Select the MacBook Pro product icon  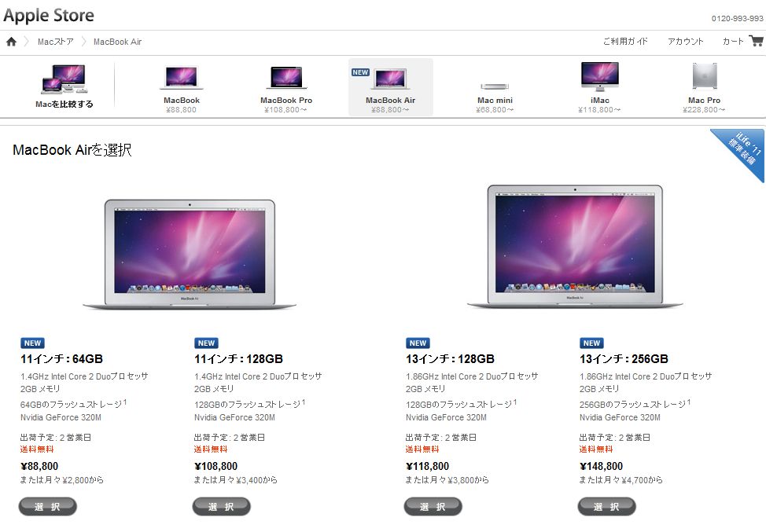click(285, 78)
